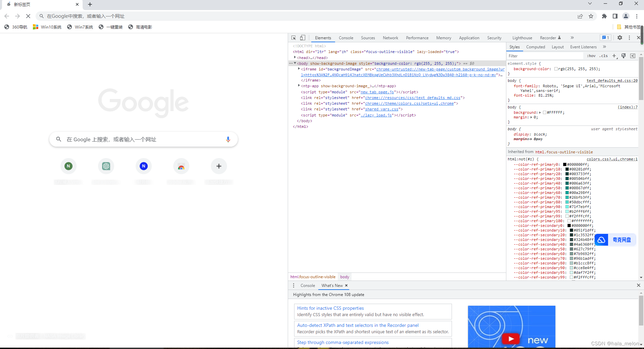Open the ./lazy_load.js script link
Viewport: 644px width, 349px height.
point(376,115)
